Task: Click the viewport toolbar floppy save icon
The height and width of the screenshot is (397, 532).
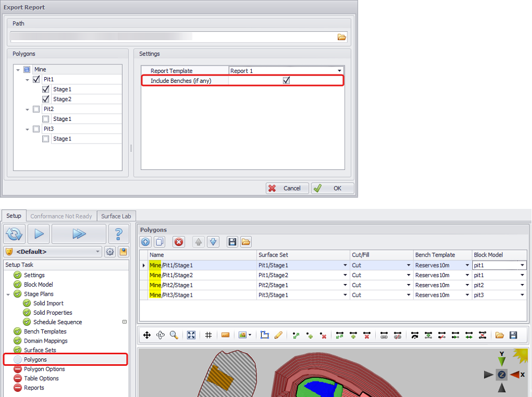Action: tap(514, 335)
